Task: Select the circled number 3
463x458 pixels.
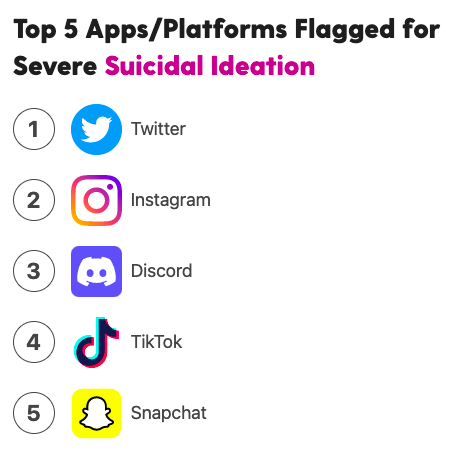Action: pos(34,271)
